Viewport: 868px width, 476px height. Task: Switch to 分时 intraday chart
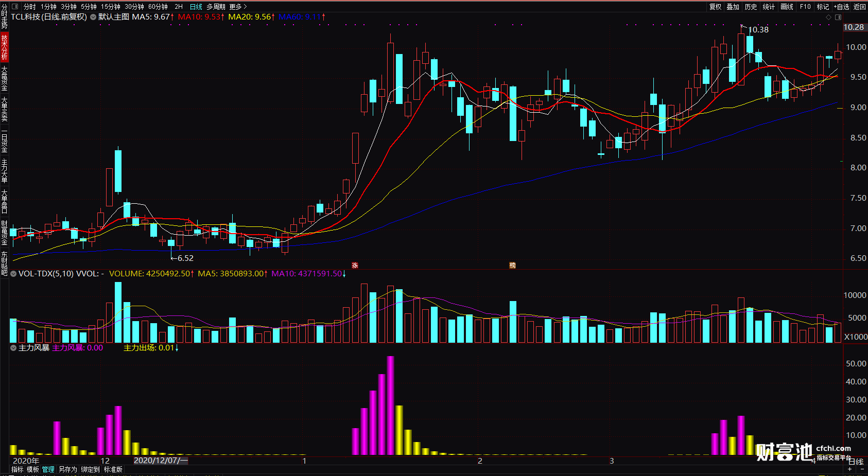29,7
